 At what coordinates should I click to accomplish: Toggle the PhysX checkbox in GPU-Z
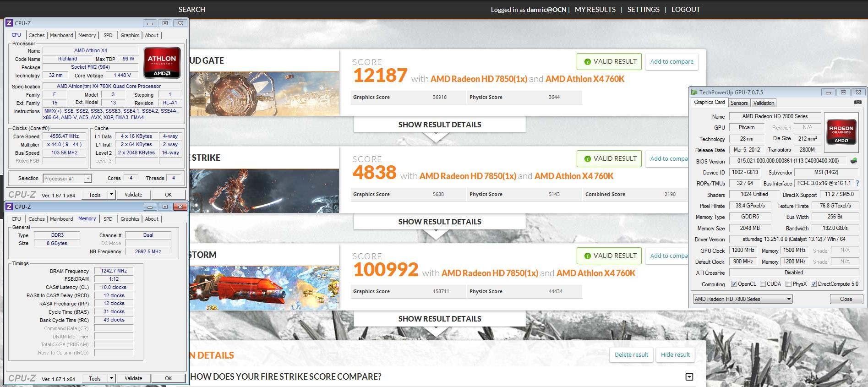[x=788, y=284]
